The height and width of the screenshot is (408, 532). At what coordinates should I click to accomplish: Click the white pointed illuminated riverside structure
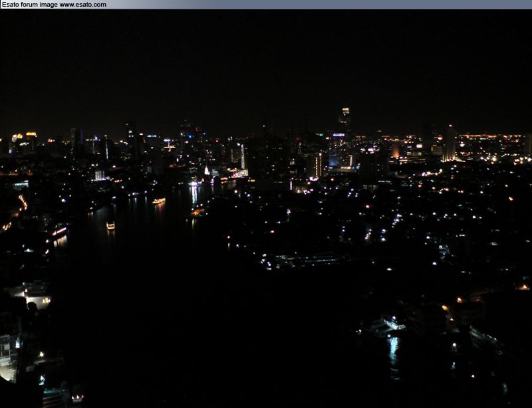pos(207,171)
